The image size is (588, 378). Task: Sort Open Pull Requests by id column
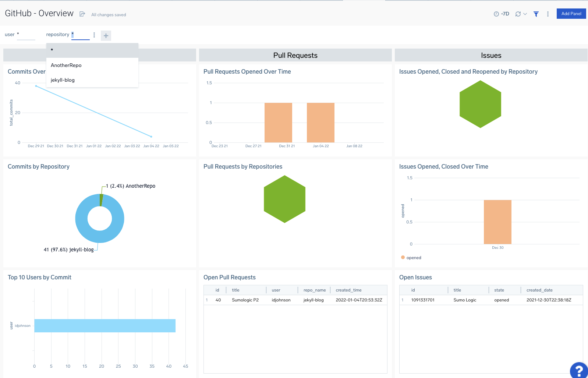click(217, 290)
